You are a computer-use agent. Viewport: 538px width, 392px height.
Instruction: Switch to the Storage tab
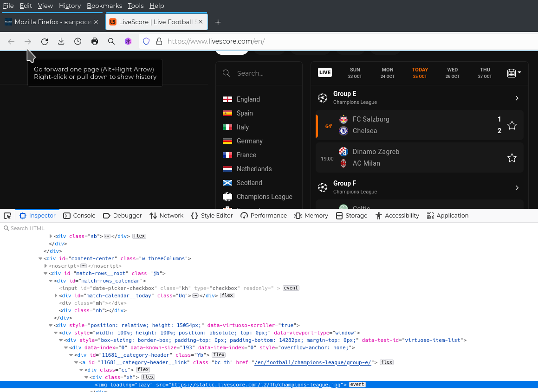[352, 216]
